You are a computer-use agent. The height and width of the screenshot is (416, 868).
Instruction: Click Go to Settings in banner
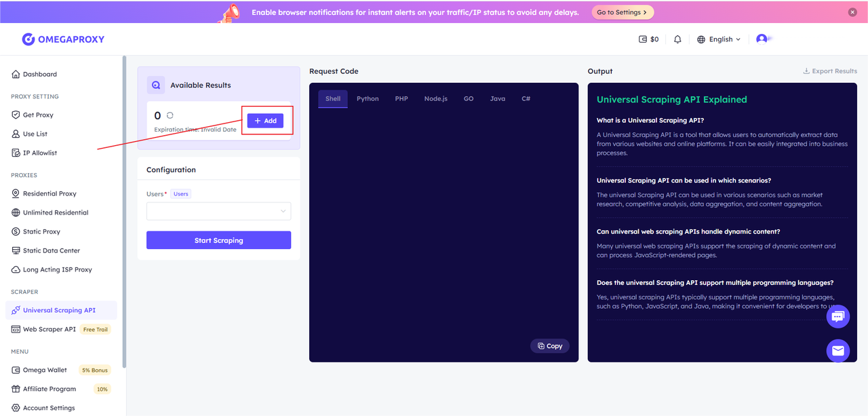[x=622, y=12]
